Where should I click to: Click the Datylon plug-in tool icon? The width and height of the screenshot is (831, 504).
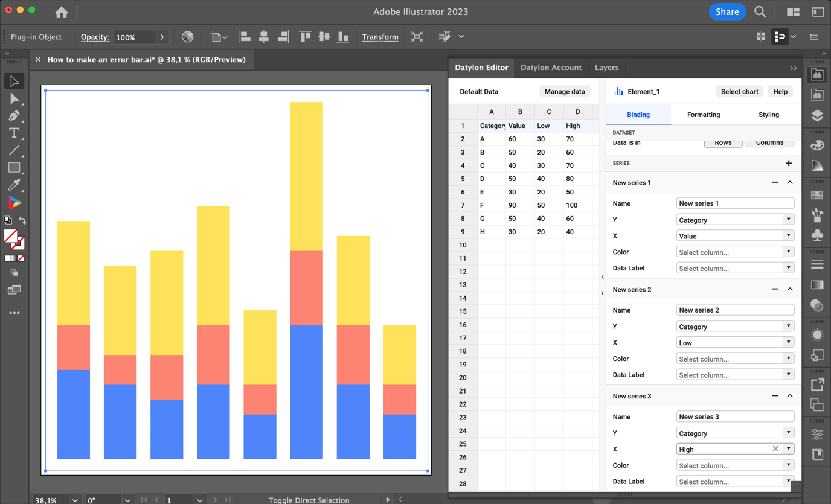[x=14, y=202]
